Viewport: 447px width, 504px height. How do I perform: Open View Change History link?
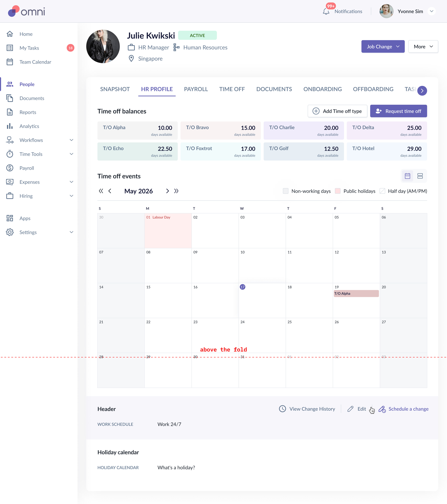coord(312,409)
